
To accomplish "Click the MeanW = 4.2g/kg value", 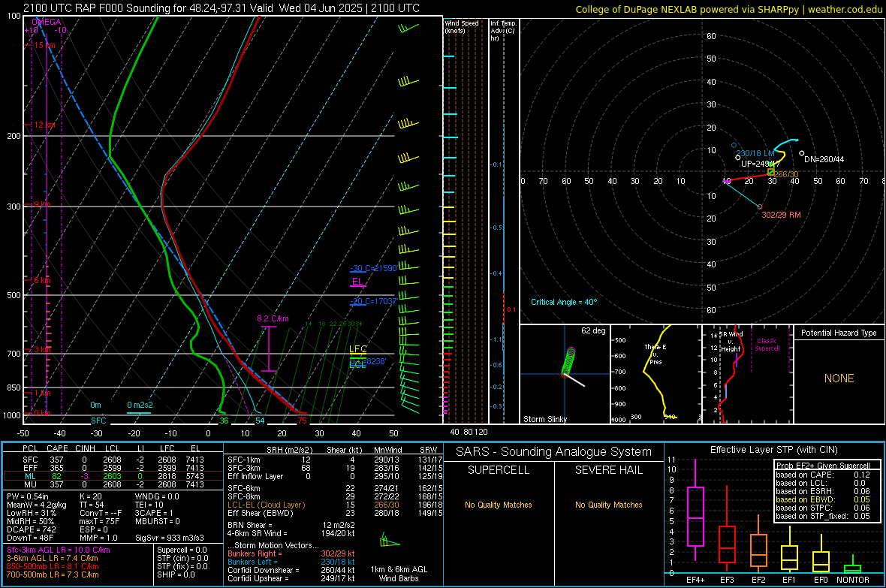I will [37, 505].
